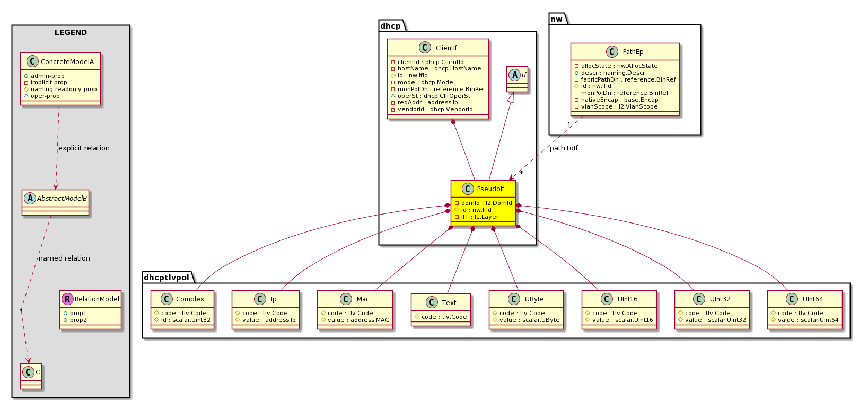
Task: Select 'id : scalar.Uint32' in Complex
Action: click(x=186, y=320)
